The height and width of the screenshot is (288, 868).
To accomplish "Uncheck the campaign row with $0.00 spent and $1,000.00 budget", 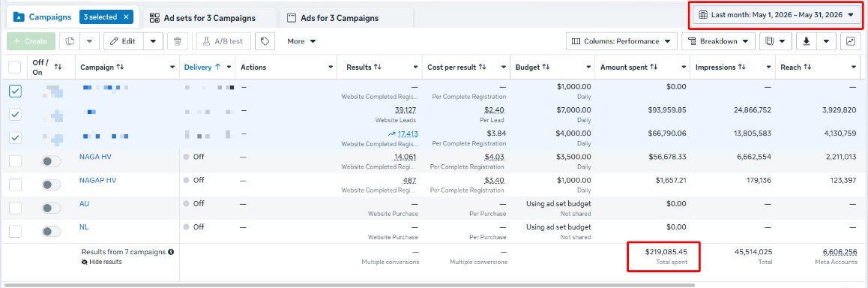I will tap(15, 91).
